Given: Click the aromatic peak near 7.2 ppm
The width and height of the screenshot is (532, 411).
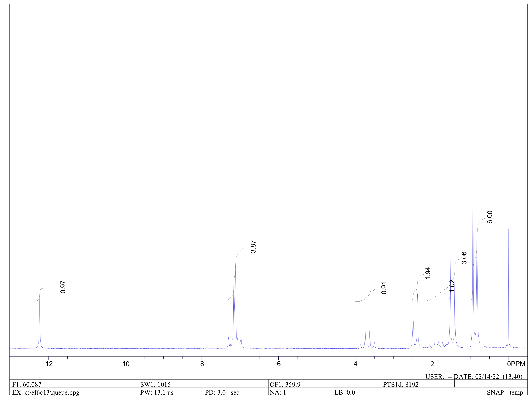Looking at the screenshot, I should click(234, 301).
